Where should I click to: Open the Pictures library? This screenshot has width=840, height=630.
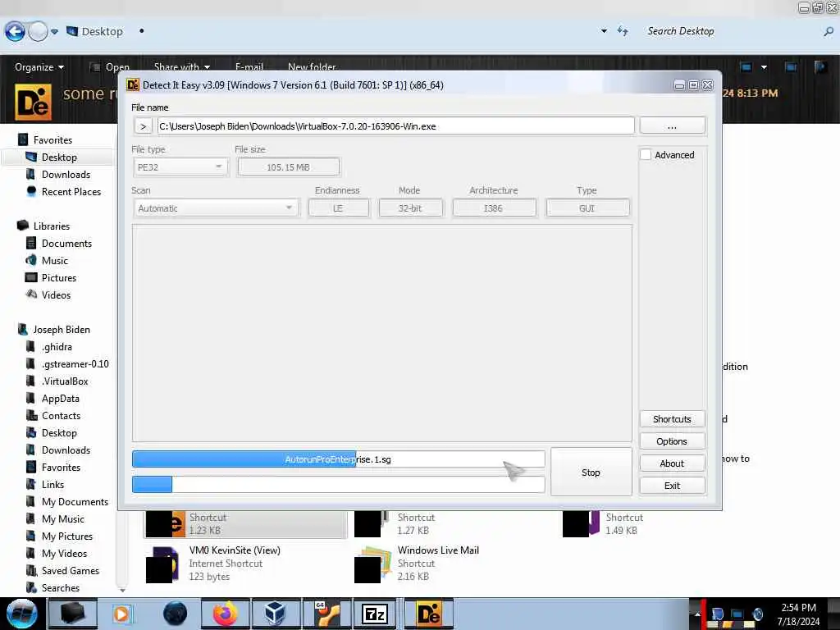point(59,277)
